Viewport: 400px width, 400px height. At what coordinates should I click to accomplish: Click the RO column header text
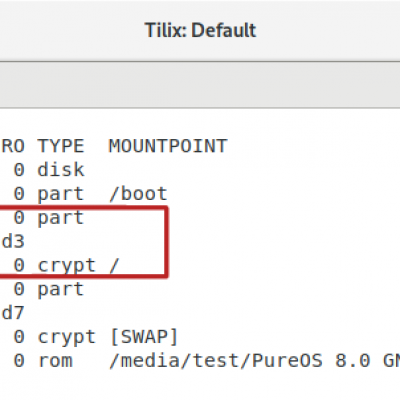tap(13, 146)
